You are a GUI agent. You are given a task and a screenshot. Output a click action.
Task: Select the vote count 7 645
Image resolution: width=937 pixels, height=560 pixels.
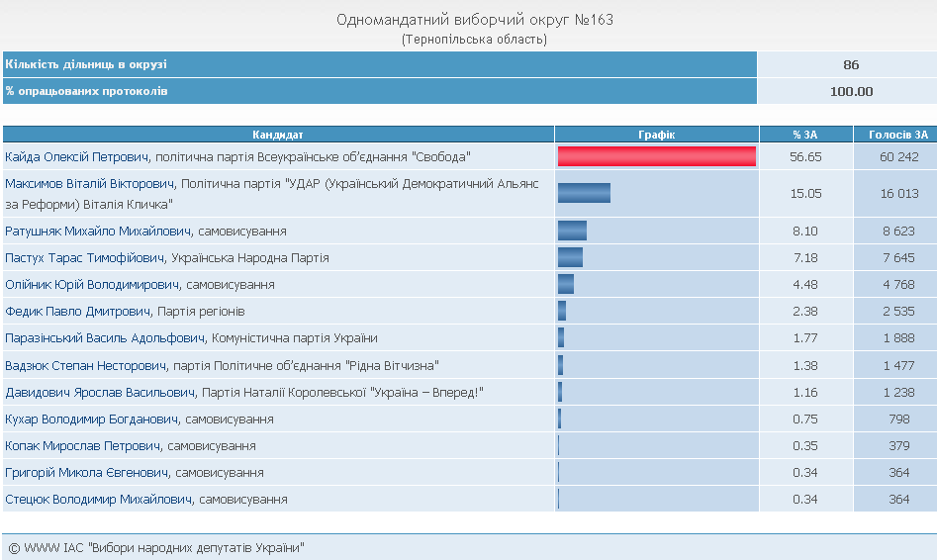point(898,258)
